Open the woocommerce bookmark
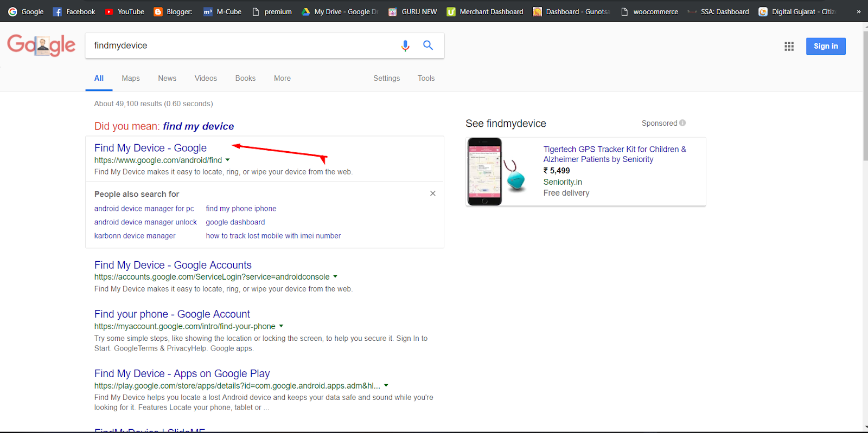 (x=649, y=11)
